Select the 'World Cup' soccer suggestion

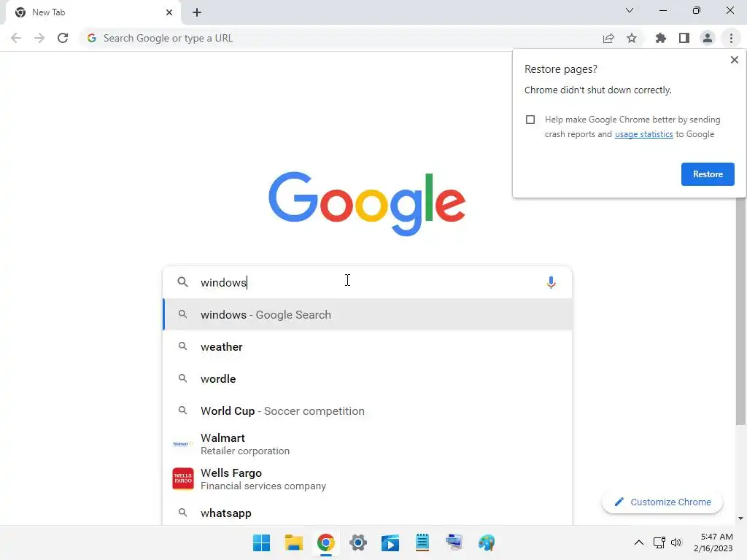click(367, 411)
